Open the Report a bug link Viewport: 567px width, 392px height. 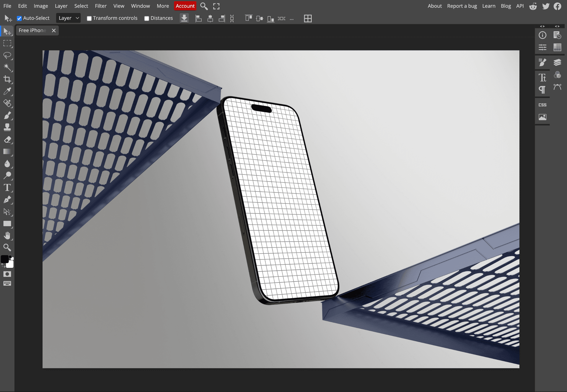point(462,6)
